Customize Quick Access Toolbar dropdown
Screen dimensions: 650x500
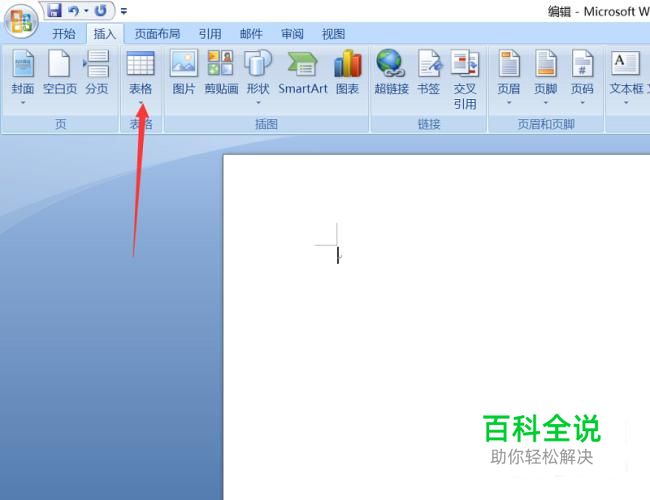[x=124, y=11]
